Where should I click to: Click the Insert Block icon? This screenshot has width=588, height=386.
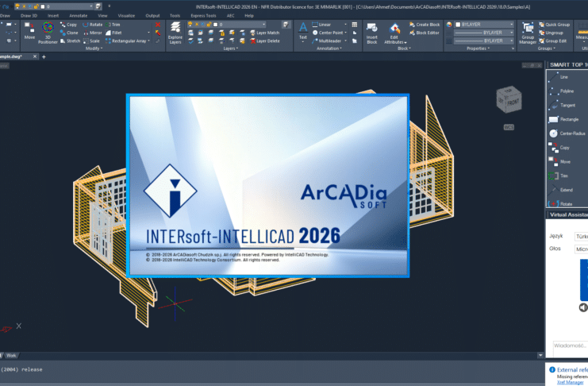click(x=372, y=32)
